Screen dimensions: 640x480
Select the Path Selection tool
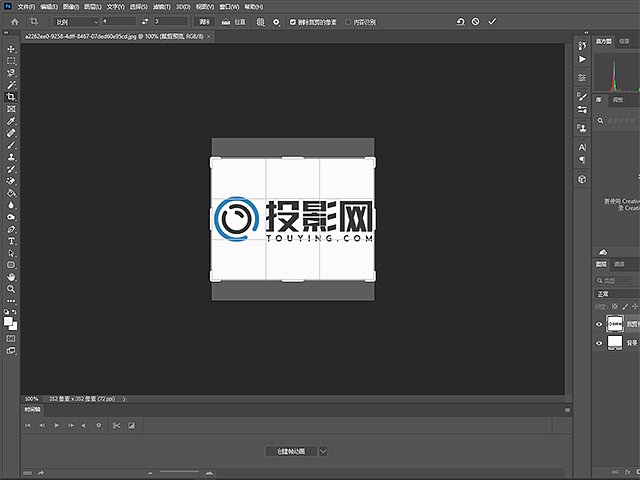point(11,253)
